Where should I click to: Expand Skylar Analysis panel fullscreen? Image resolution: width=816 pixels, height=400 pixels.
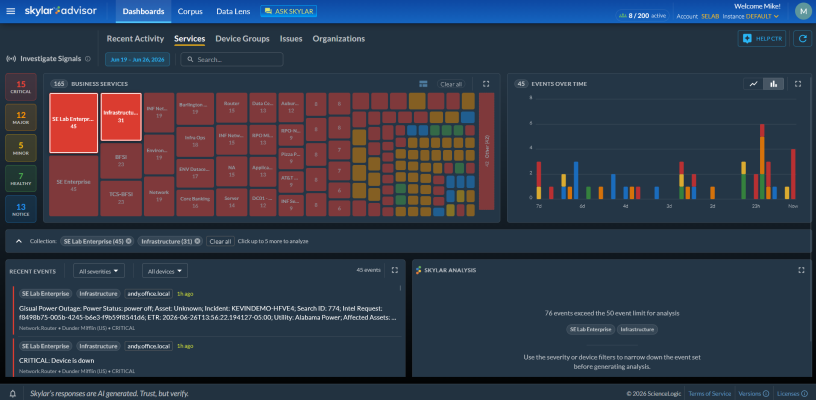tap(801, 270)
